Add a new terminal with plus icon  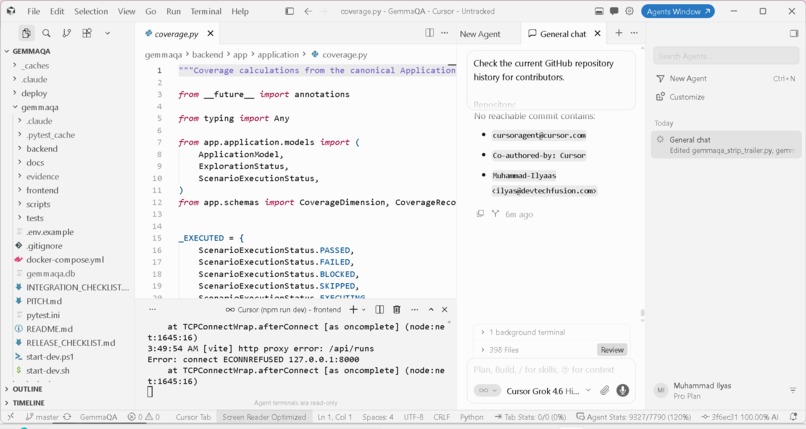pos(353,309)
